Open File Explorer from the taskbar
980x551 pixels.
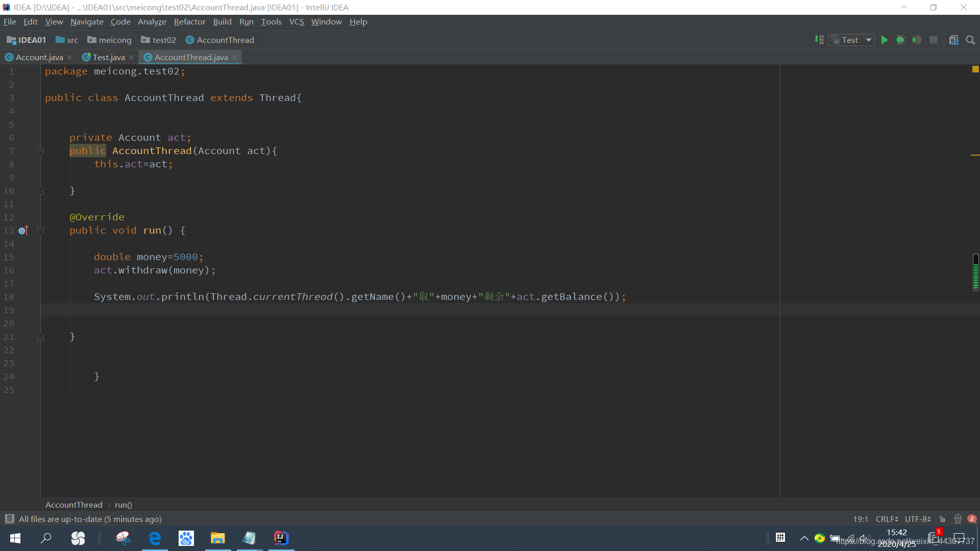218,538
